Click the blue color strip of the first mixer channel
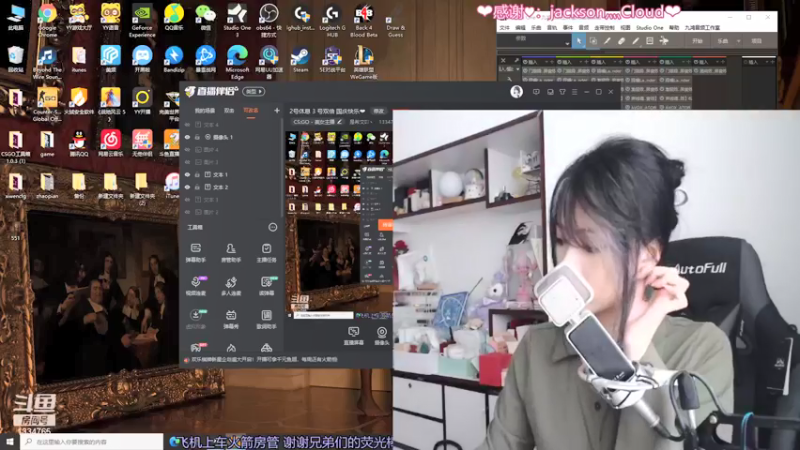 point(539,57)
